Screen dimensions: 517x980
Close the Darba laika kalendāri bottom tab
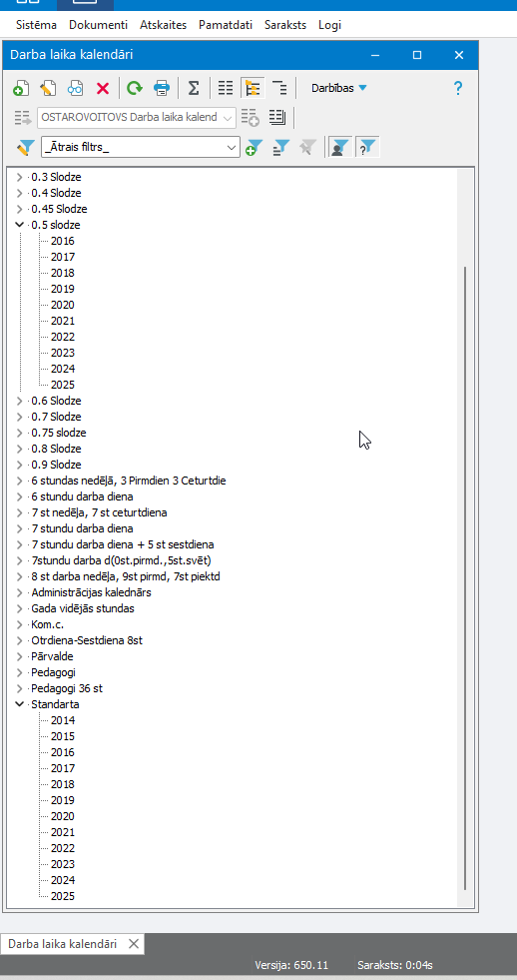tap(134, 944)
